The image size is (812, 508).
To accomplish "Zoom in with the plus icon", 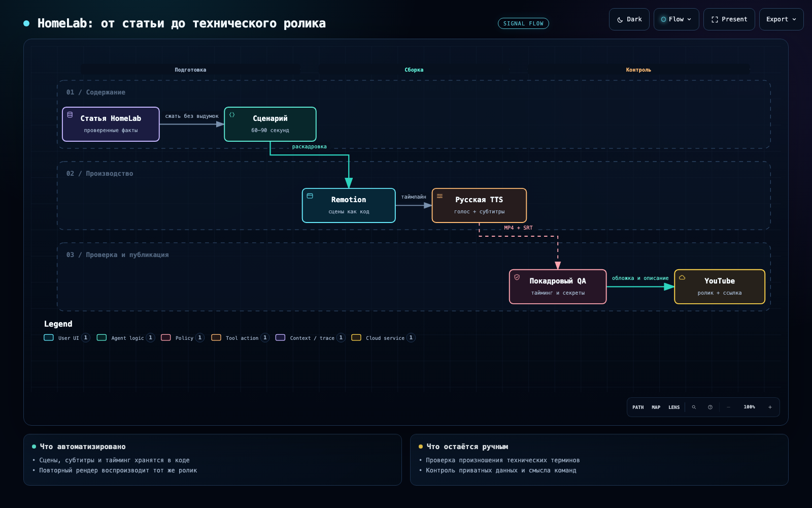I will click(770, 407).
